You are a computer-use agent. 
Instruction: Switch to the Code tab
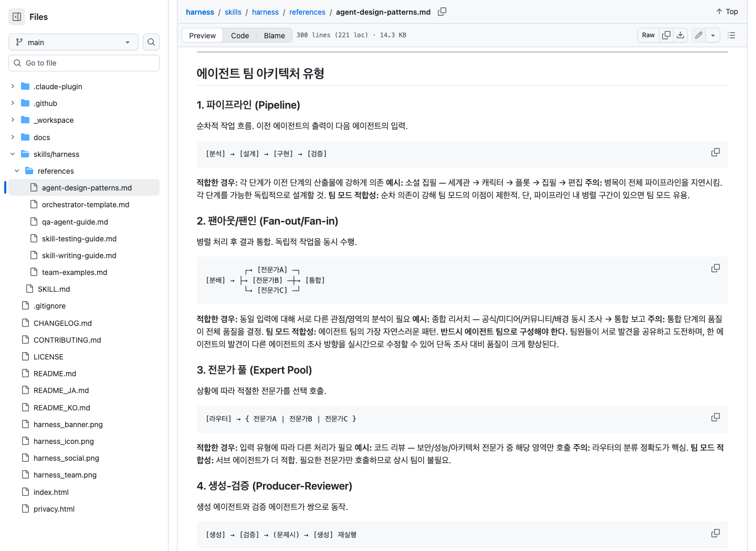[240, 35]
